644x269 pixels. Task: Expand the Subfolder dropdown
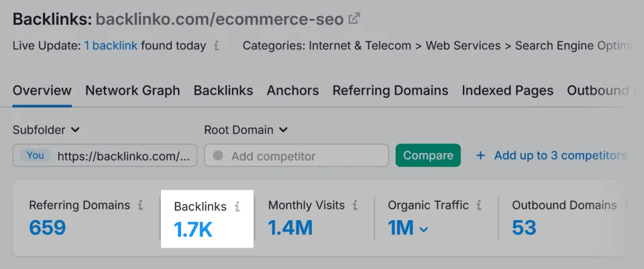click(x=46, y=129)
